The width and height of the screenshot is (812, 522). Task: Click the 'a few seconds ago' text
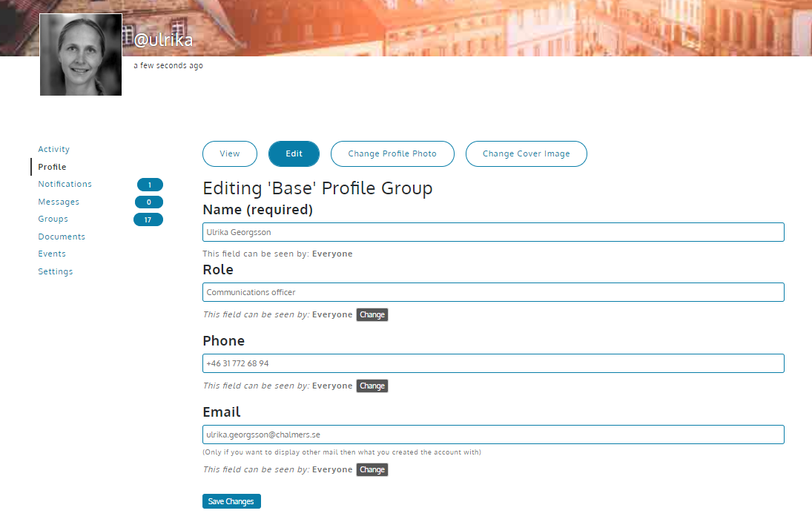pos(168,66)
